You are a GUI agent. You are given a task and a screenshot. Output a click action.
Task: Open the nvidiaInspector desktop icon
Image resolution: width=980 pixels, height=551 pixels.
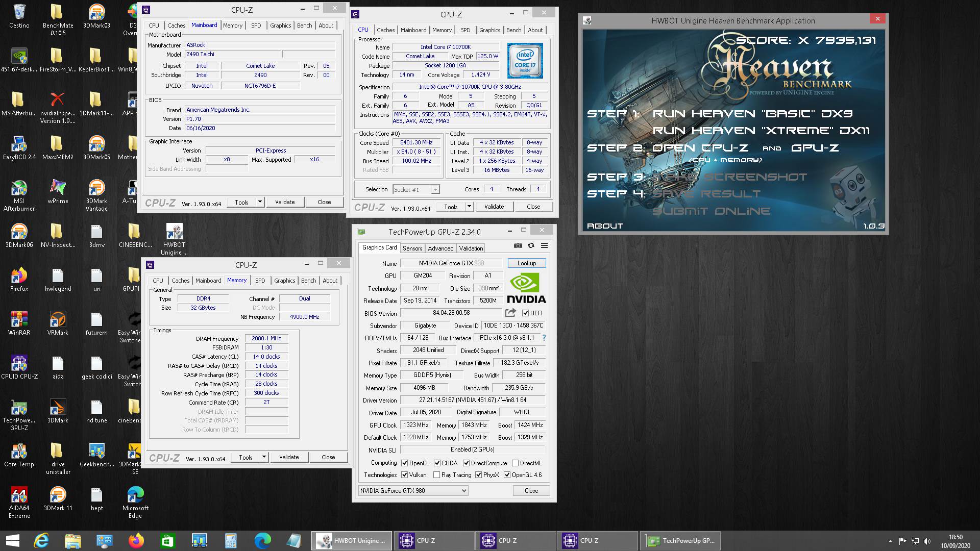click(58, 107)
